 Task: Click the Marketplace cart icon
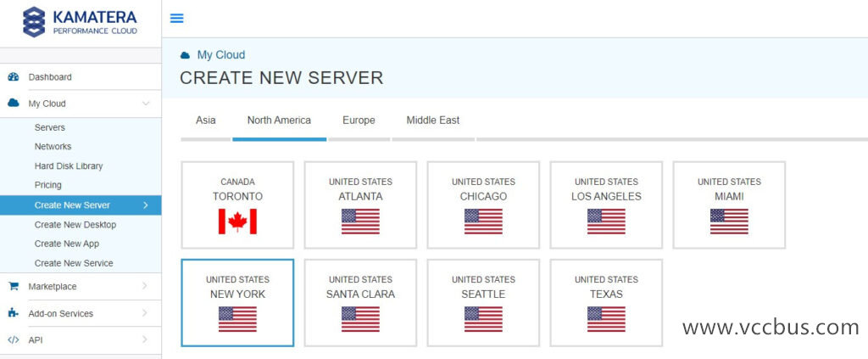[14, 286]
